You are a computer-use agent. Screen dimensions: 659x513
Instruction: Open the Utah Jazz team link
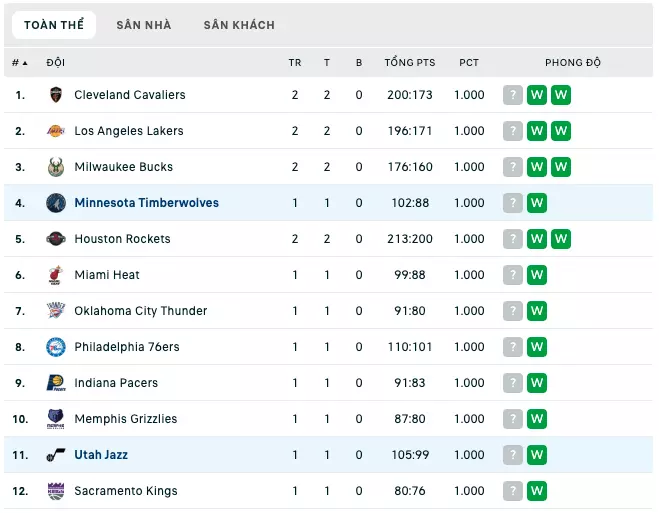click(101, 455)
